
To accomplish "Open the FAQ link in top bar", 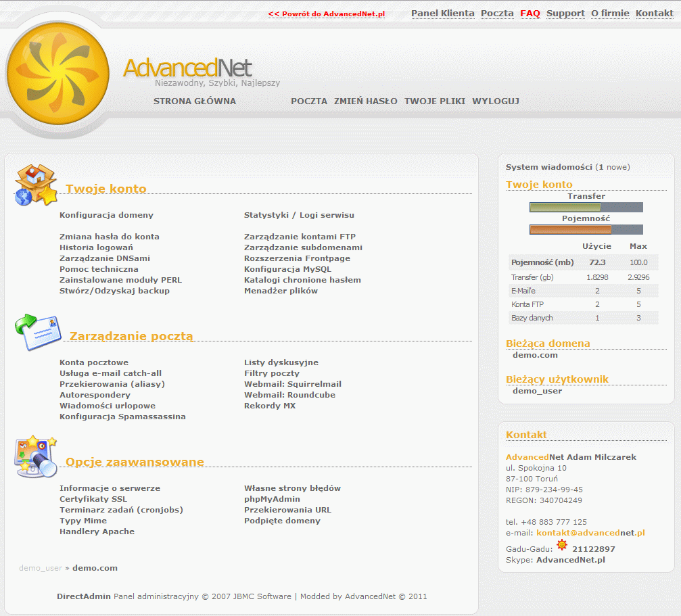I will pos(530,14).
